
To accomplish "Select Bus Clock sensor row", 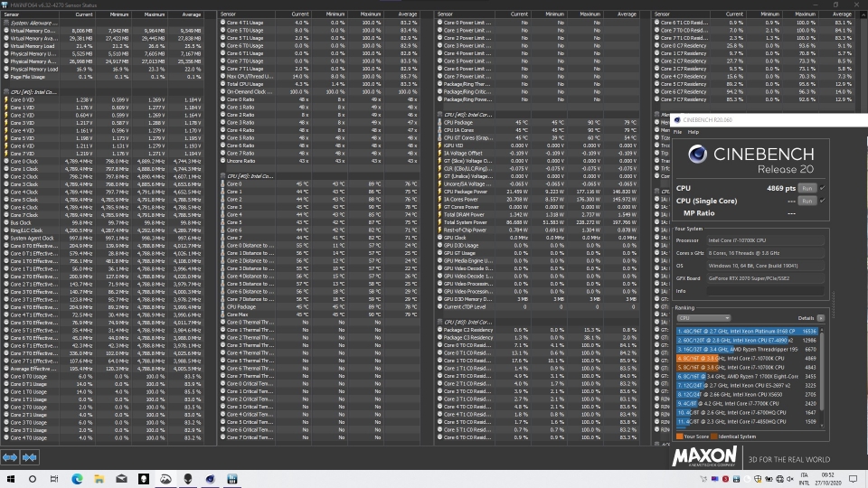I will (103, 222).
